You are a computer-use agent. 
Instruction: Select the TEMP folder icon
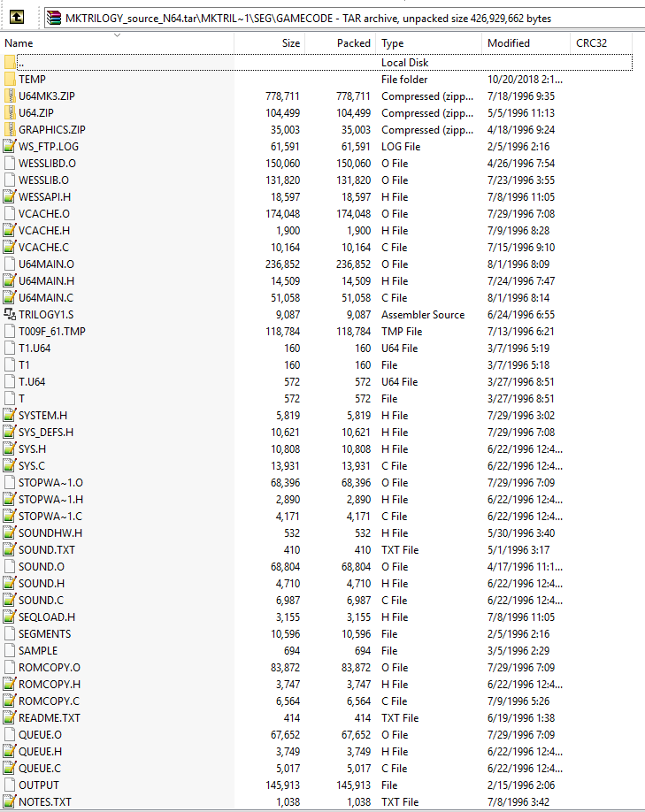point(10,80)
